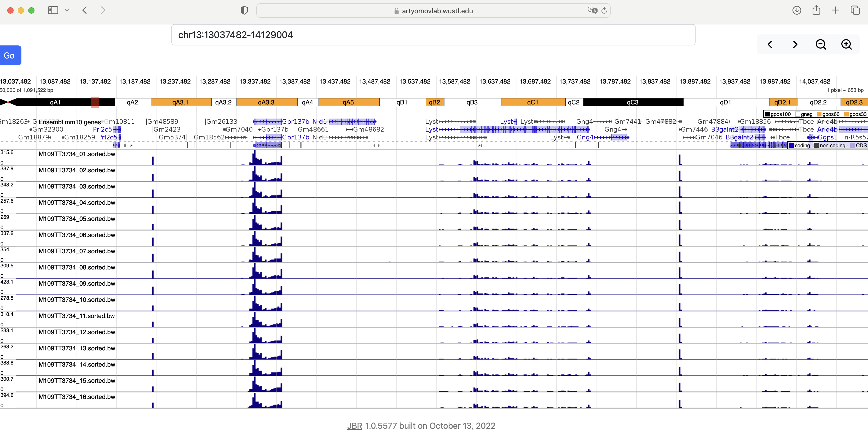The width and height of the screenshot is (868, 435).
Task: Open the webpage translation menu
Action: [x=592, y=10]
